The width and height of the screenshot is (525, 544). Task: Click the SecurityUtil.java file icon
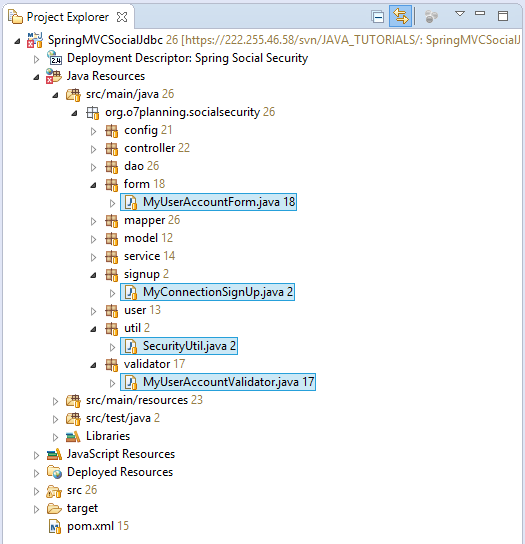click(131, 346)
